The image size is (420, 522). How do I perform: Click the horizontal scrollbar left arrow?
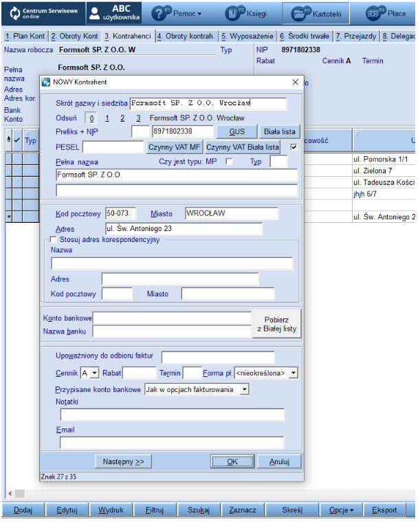click(10, 494)
